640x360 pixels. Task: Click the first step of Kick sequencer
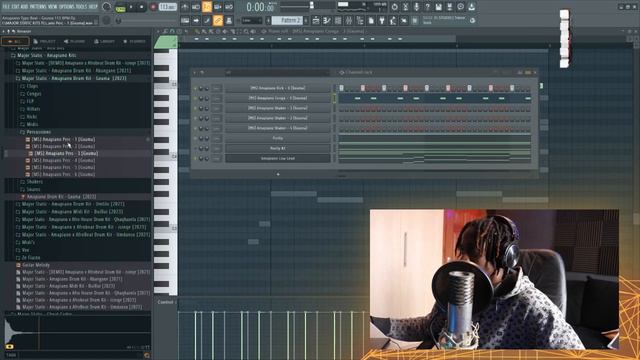(341, 88)
